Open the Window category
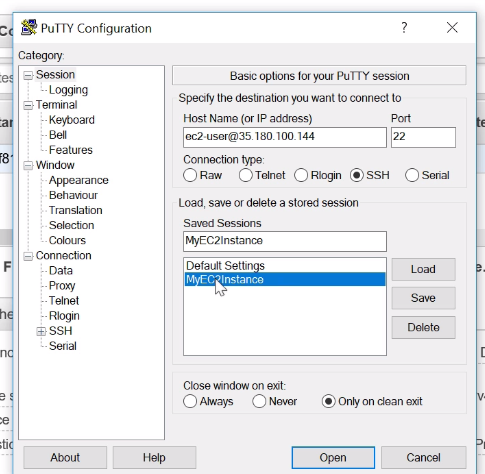The height and width of the screenshot is (474, 485). click(x=55, y=165)
